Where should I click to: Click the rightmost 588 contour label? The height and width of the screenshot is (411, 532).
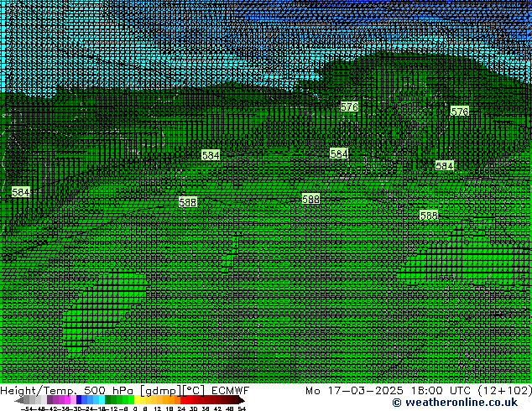pyautogui.click(x=429, y=216)
